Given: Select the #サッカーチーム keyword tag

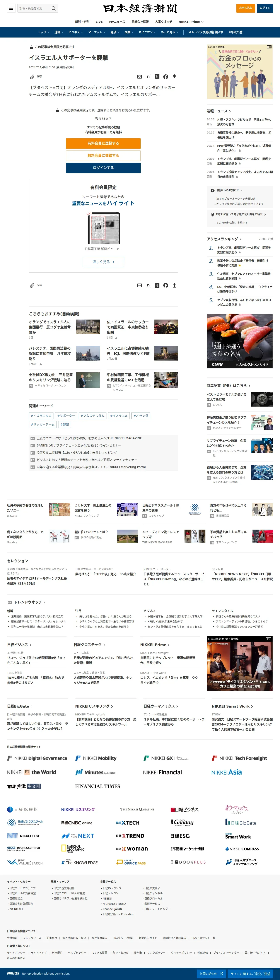Looking at the screenshot, I should (x=43, y=424).
